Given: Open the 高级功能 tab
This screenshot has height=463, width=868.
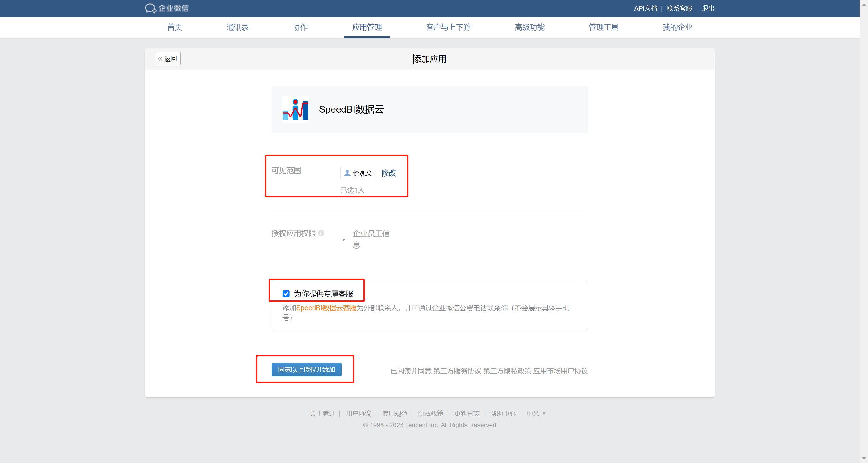Looking at the screenshot, I should [x=529, y=27].
